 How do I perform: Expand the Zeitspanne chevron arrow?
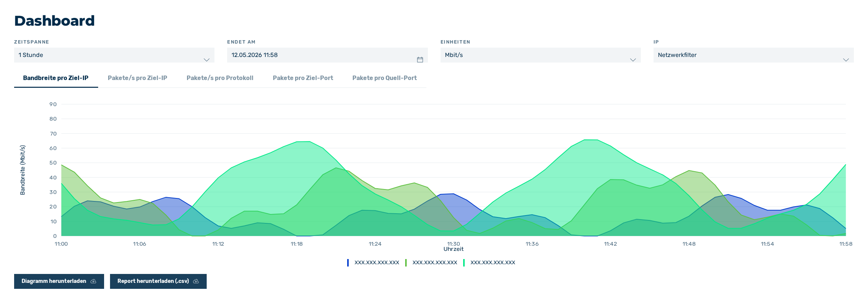[207, 60]
